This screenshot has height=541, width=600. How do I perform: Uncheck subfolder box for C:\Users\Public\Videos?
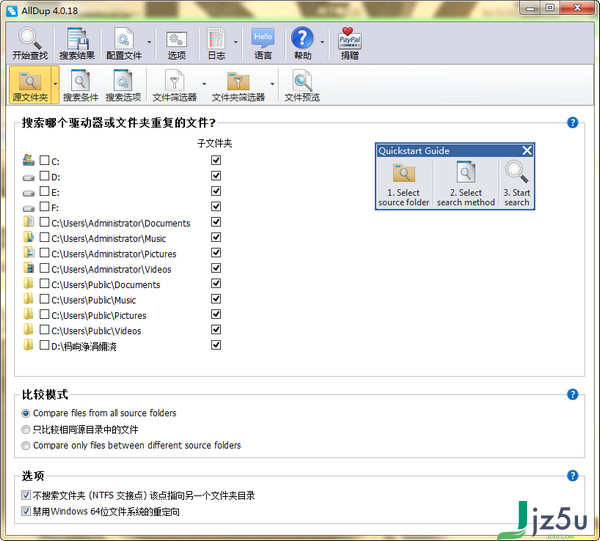(x=216, y=329)
